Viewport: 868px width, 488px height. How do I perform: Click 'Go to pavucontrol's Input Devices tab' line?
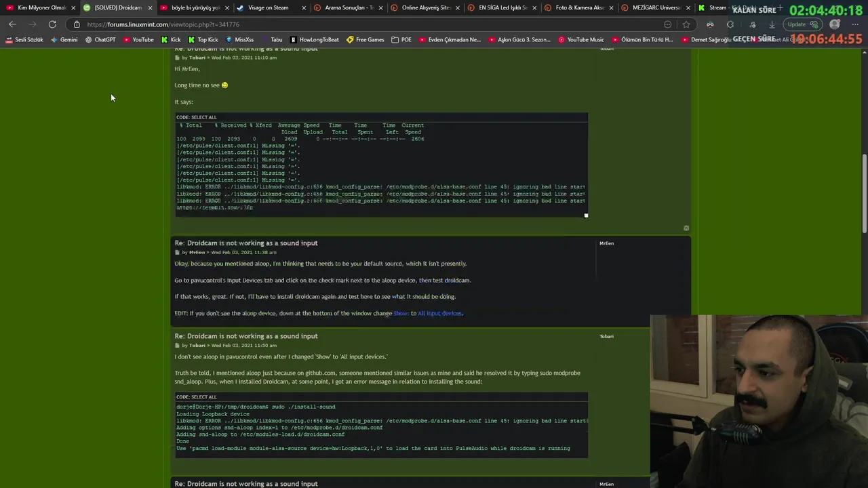click(322, 281)
